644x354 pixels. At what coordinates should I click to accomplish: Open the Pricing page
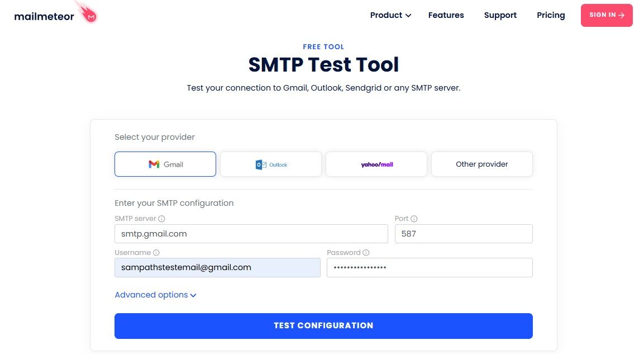551,15
